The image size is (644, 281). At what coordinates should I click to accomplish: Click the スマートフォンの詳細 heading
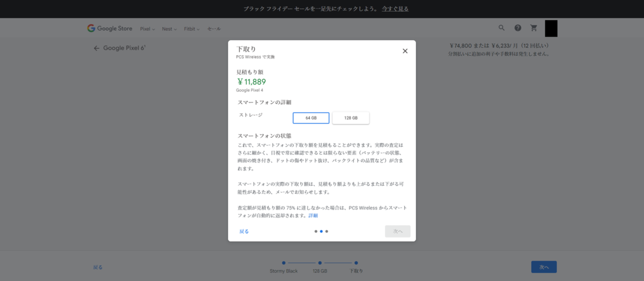[x=265, y=102]
